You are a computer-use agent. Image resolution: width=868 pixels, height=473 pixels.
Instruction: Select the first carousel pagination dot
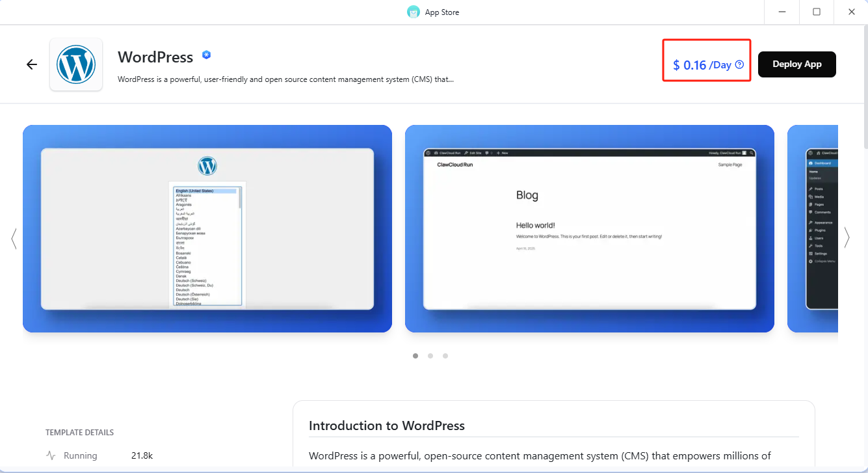click(415, 356)
